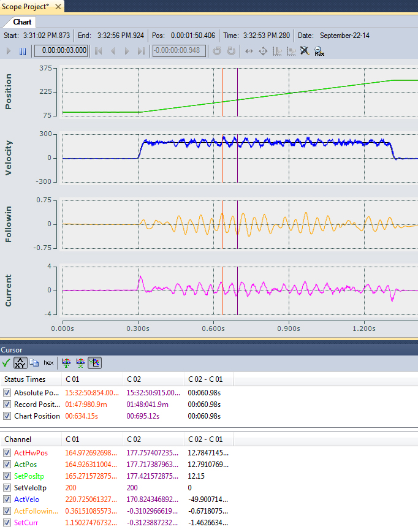418x532 pixels.
Task: Toggle the ActFollowing channel checkbox
Action: pos(7,511)
